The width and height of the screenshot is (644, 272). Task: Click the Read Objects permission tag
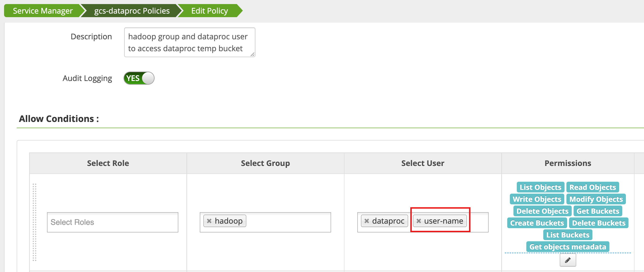pyautogui.click(x=592, y=187)
